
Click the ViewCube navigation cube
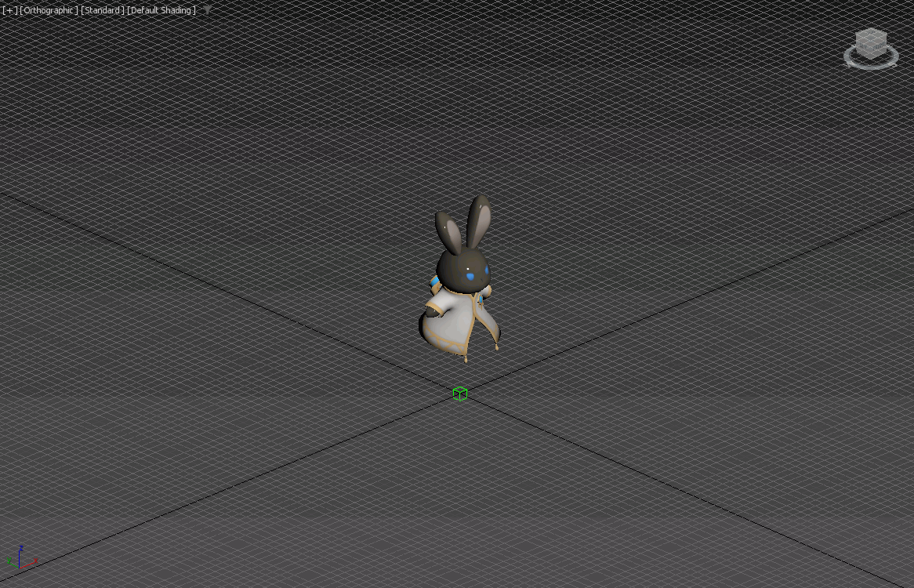(872, 42)
